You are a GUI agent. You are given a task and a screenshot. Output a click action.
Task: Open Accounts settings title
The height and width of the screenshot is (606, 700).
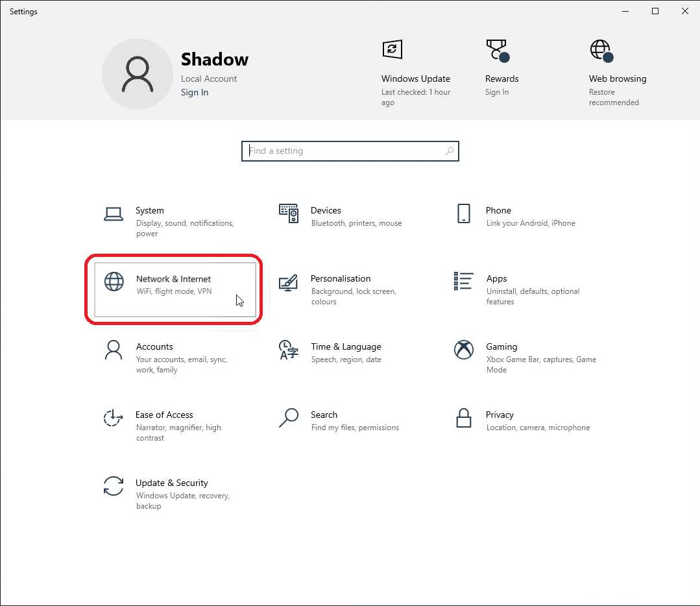click(x=154, y=347)
